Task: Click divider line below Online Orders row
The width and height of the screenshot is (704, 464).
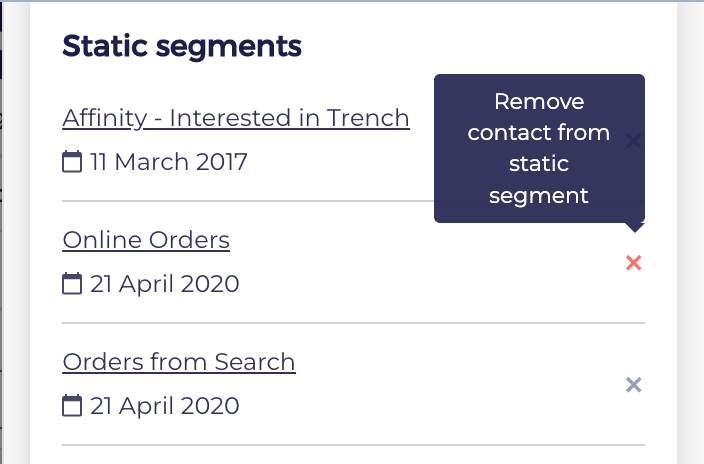Action: pyautogui.click(x=353, y=323)
